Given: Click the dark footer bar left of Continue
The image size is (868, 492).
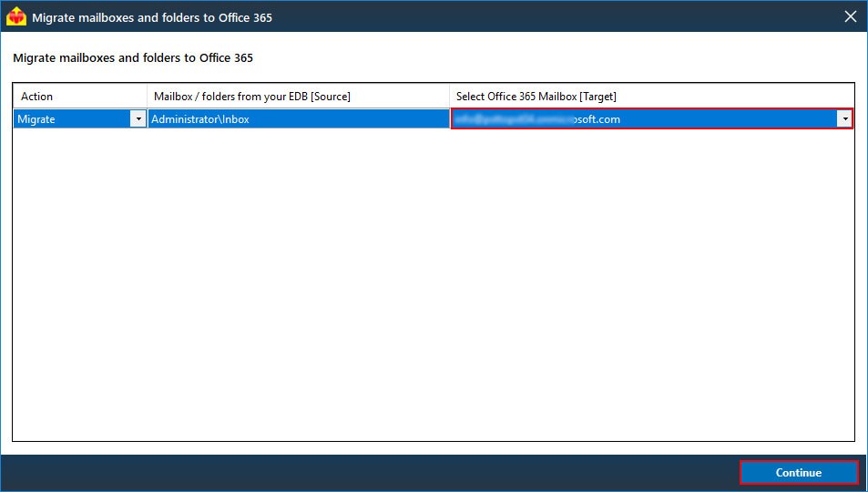Looking at the screenshot, I should tap(364, 472).
